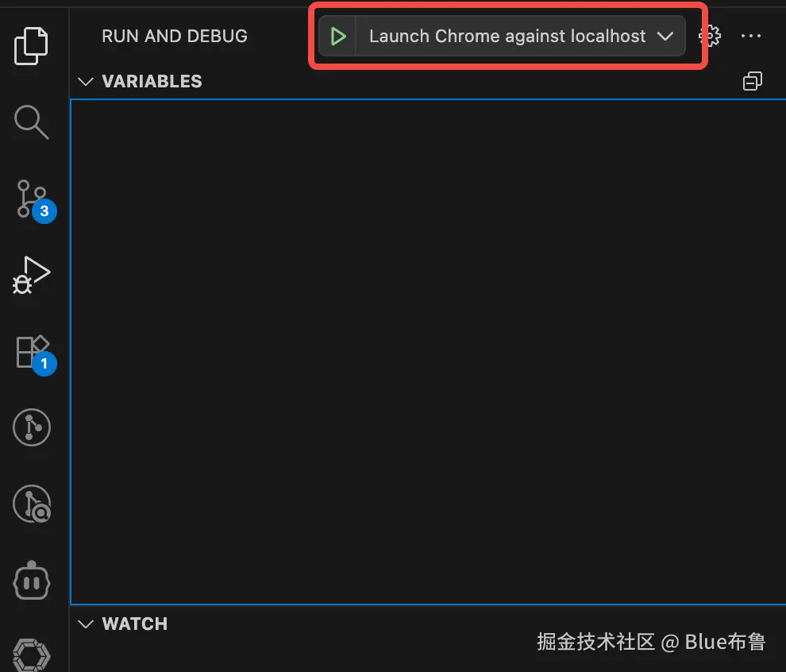Viewport: 786px width, 672px height.
Task: Open the robot assistant icon
Action: (32, 581)
